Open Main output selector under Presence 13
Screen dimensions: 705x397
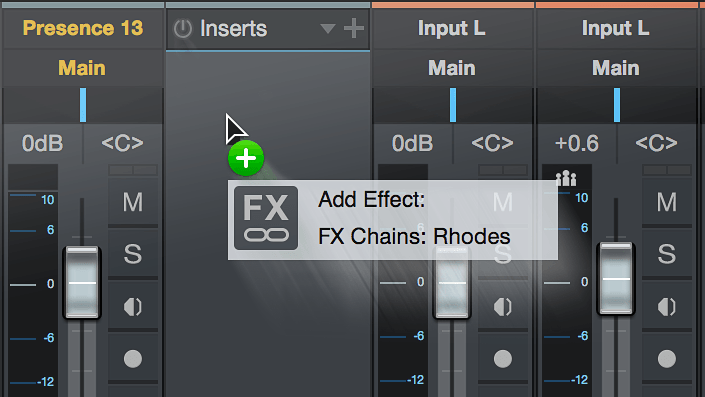(x=82, y=68)
